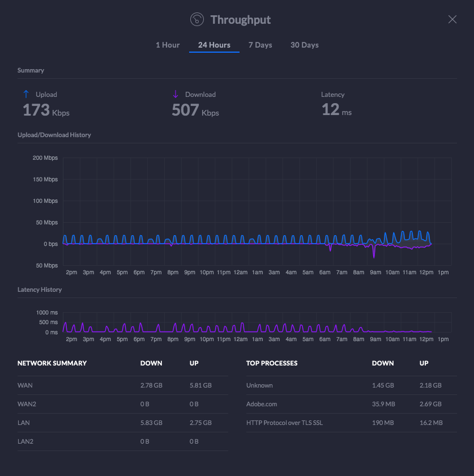The height and width of the screenshot is (476, 474).
Task: Click the download spike near 9am on chart
Action: (x=374, y=254)
